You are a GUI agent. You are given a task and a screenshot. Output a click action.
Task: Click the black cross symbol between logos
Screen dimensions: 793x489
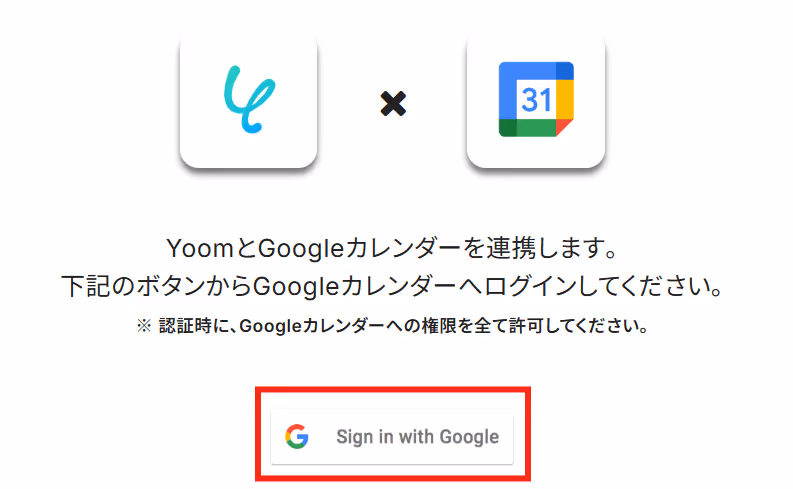click(393, 104)
